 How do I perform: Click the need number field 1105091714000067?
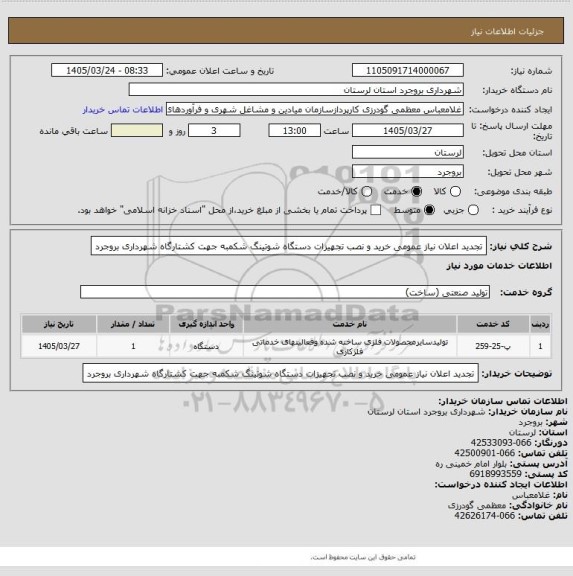coord(408,70)
